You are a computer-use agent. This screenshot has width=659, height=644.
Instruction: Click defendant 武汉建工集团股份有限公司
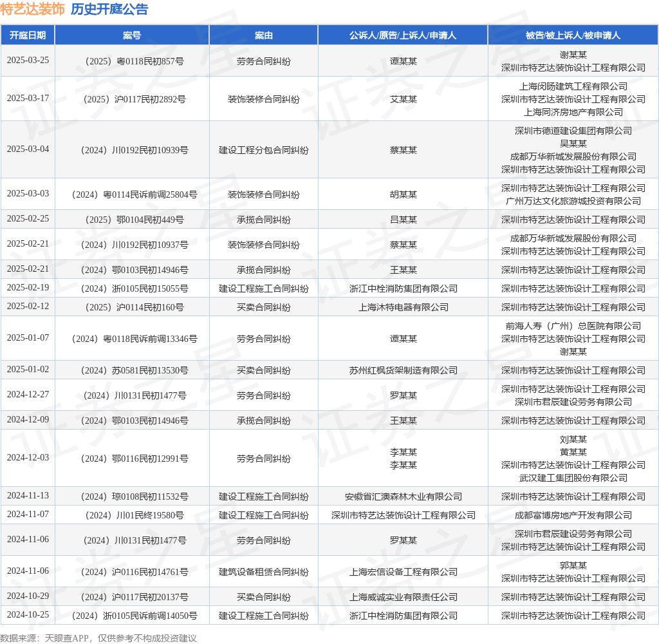pos(573,478)
